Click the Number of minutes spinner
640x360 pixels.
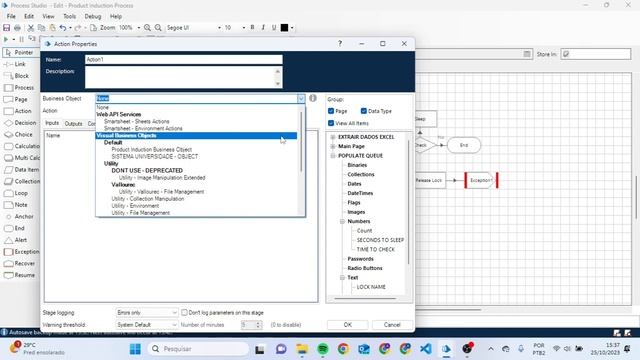[x=251, y=325]
